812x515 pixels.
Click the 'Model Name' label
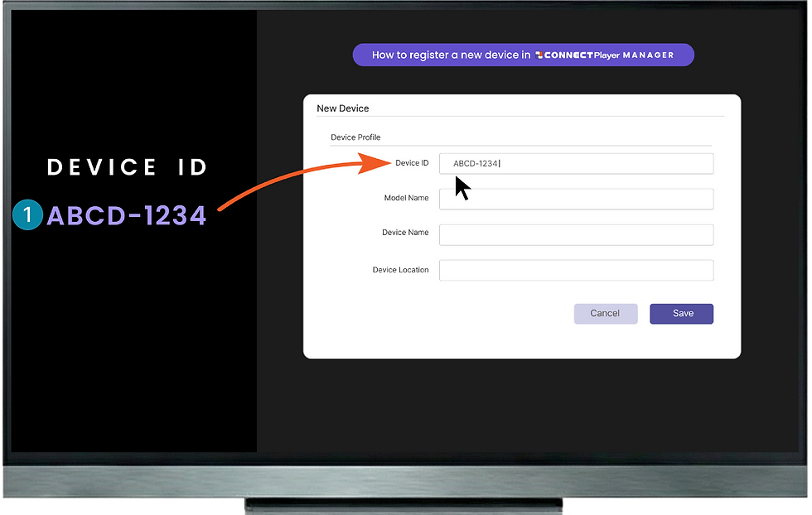click(x=407, y=198)
